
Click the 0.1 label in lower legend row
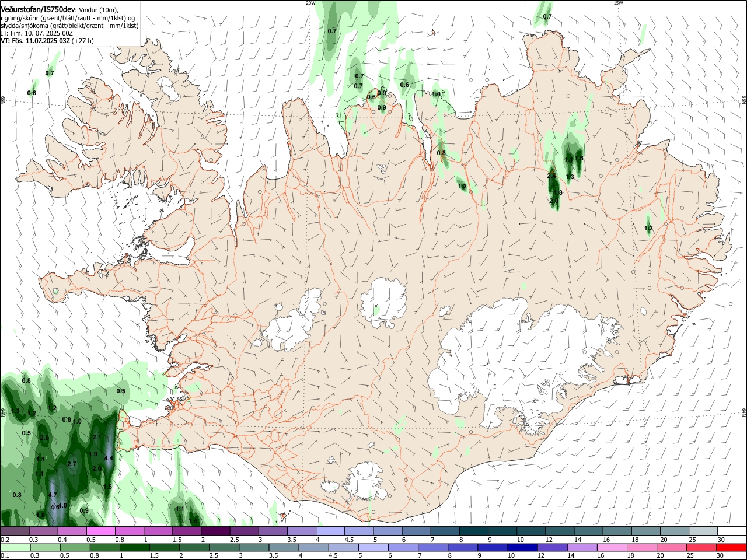(x=5, y=556)
